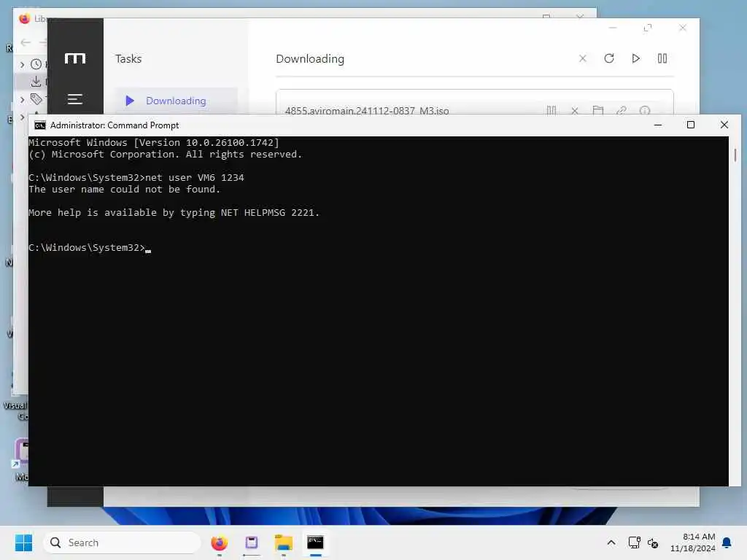Click the Command Prompt taskbar icon
Screen dimensions: 747x560
315,542
